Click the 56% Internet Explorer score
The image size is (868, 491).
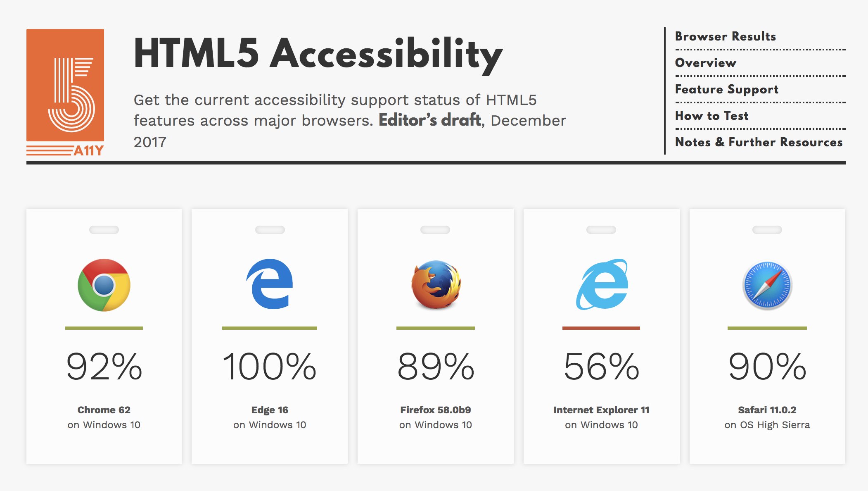pos(601,366)
